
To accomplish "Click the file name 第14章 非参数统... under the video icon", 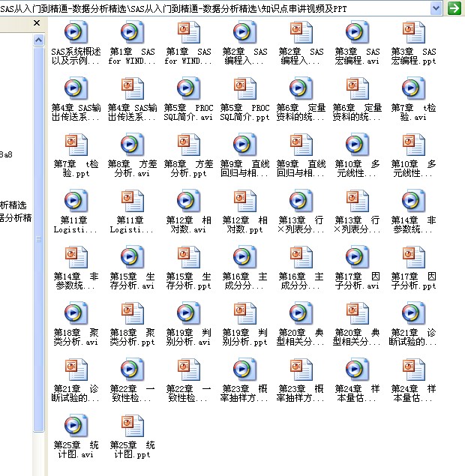I will (x=413, y=225).
